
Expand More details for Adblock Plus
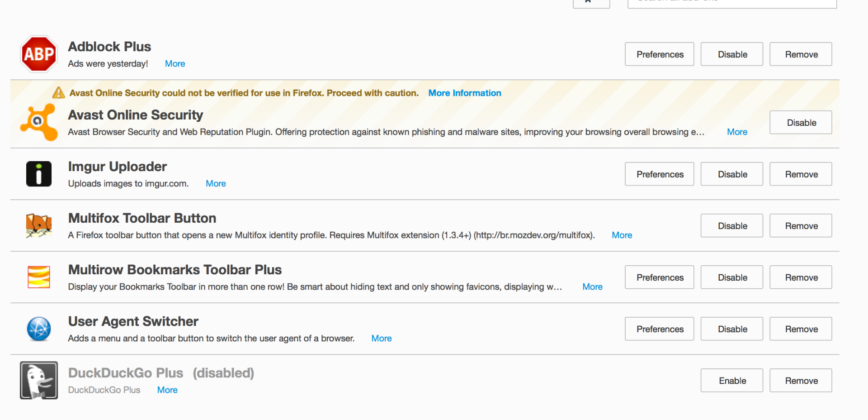pyautogui.click(x=175, y=64)
